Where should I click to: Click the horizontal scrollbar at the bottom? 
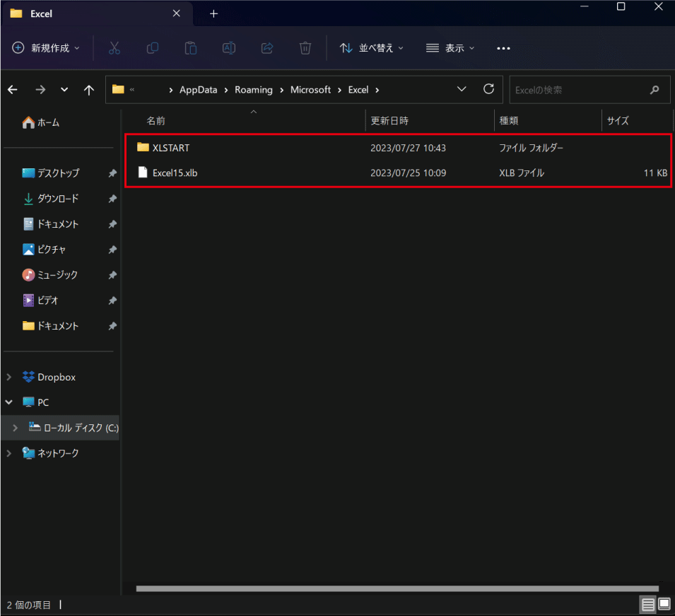397,588
